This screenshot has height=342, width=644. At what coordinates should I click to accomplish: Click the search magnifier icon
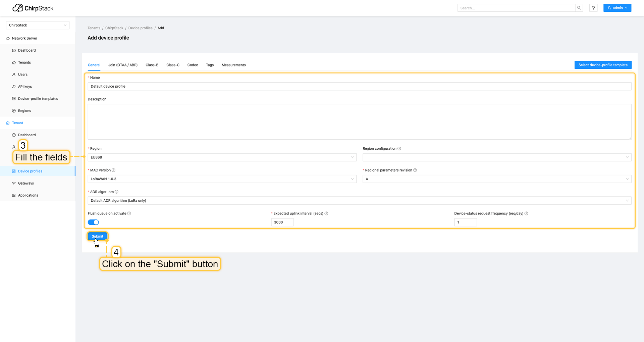[x=579, y=8]
